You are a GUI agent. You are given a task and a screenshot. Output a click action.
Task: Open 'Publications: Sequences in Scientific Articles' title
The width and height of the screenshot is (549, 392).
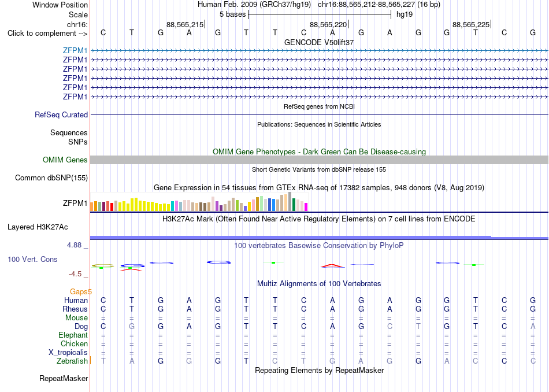tap(319, 124)
